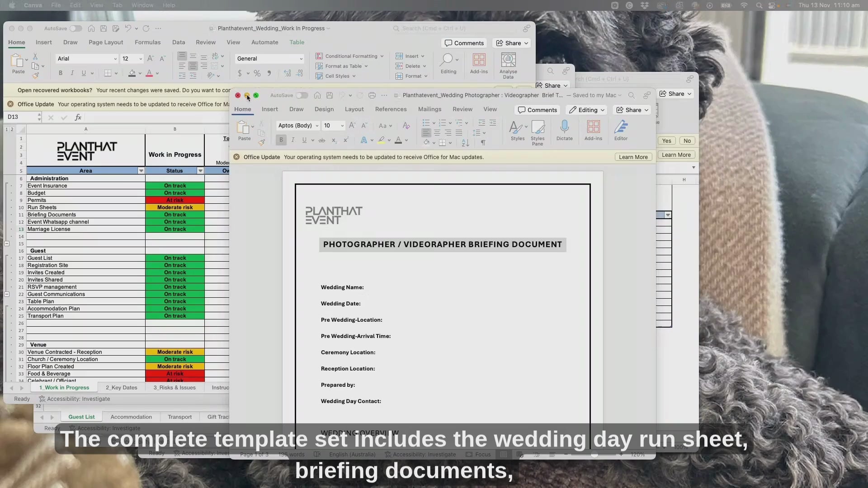Apply the red font colour in Excel
The width and height of the screenshot is (868, 488).
click(x=149, y=73)
